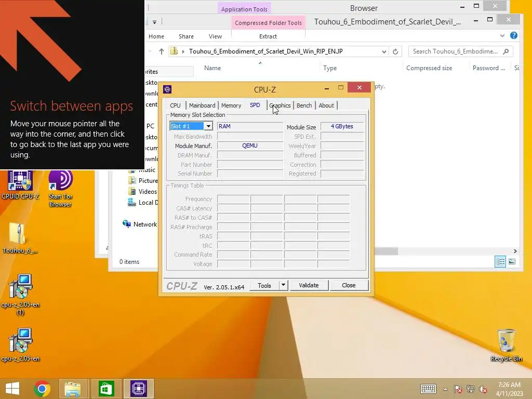The image size is (532, 399).
Task: Open the Extract ribbon tab
Action: (x=268, y=36)
